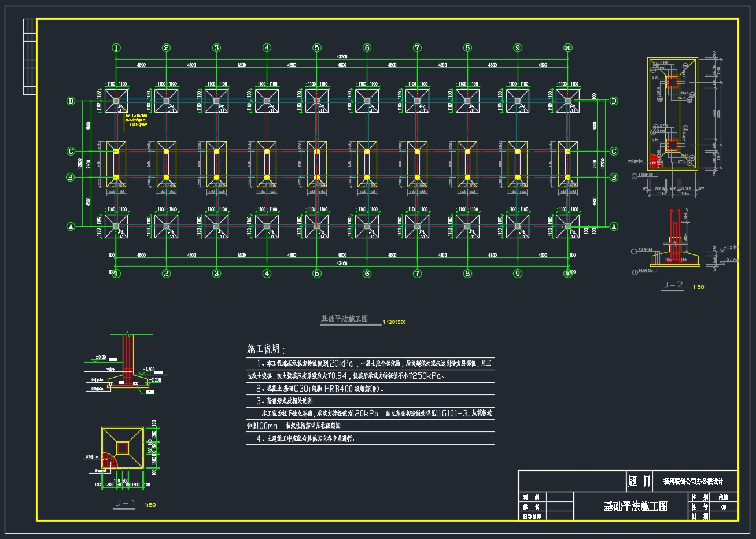
Task: Select left axis bubble D
Action: (71, 101)
